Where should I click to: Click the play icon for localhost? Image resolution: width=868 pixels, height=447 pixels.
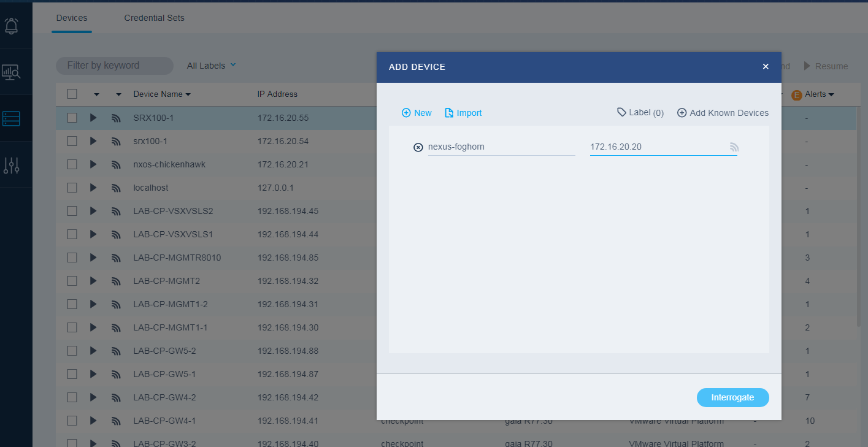[93, 188]
